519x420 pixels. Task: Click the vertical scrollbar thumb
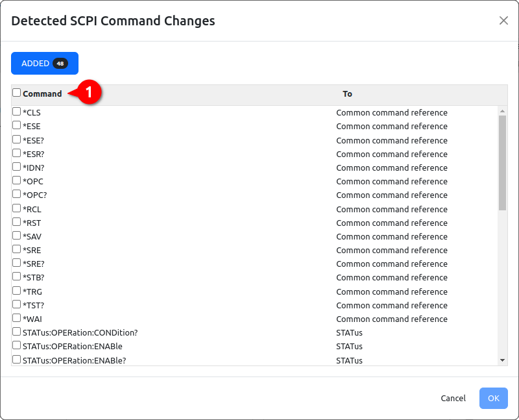pyautogui.click(x=502, y=163)
